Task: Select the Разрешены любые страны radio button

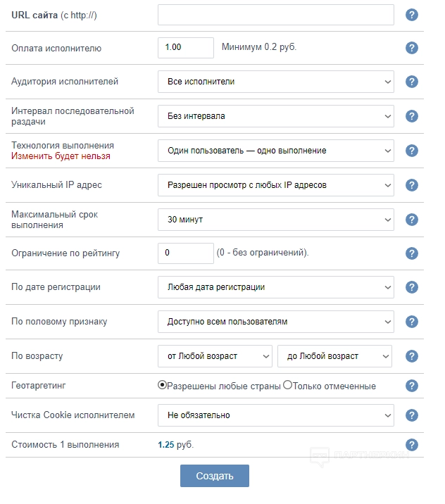Action: pos(162,386)
